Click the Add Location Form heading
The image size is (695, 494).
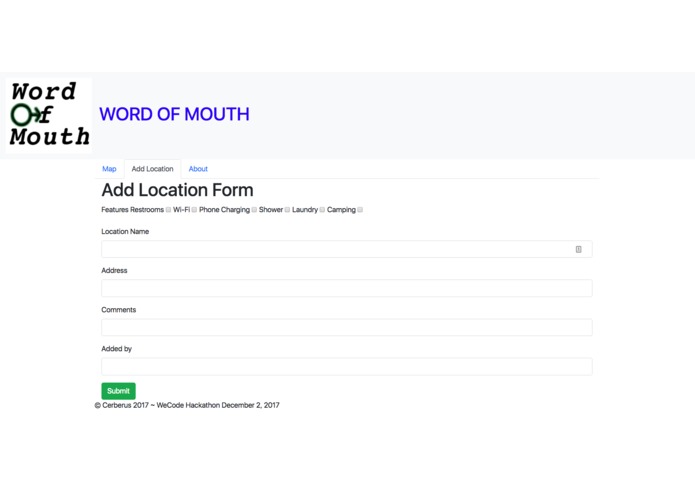coord(177,190)
